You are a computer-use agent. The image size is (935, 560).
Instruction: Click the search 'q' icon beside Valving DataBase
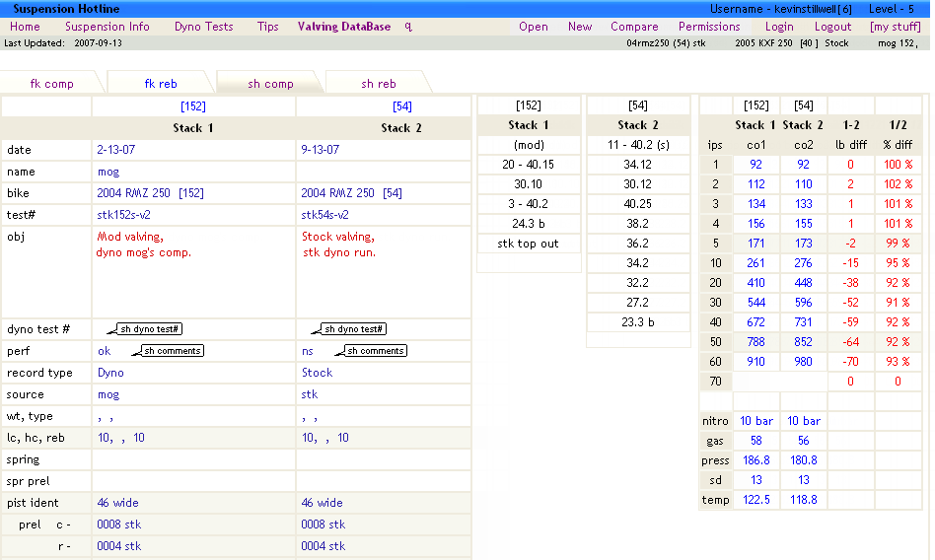tap(408, 27)
